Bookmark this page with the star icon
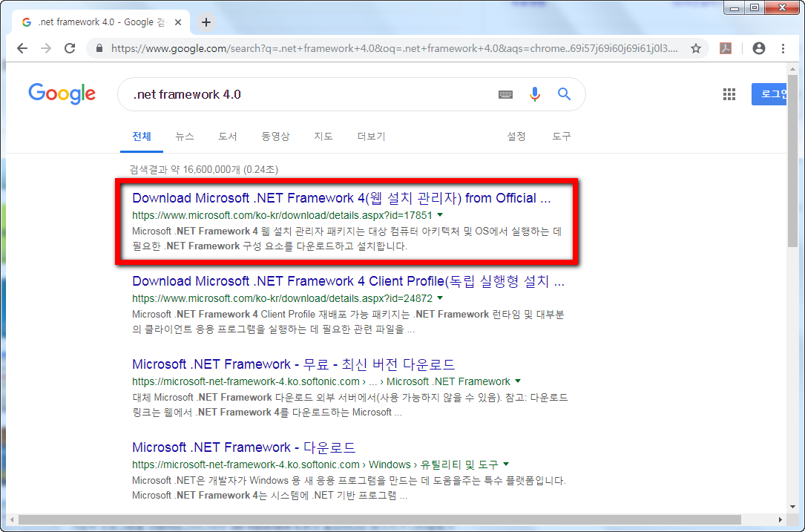Screen dimensions: 805x532 pos(696,48)
